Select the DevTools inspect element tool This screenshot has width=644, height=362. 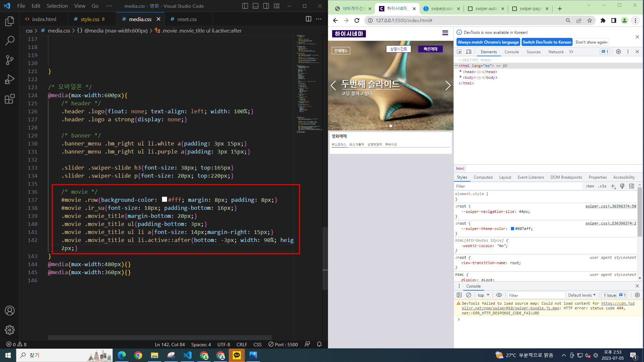pos(459,52)
